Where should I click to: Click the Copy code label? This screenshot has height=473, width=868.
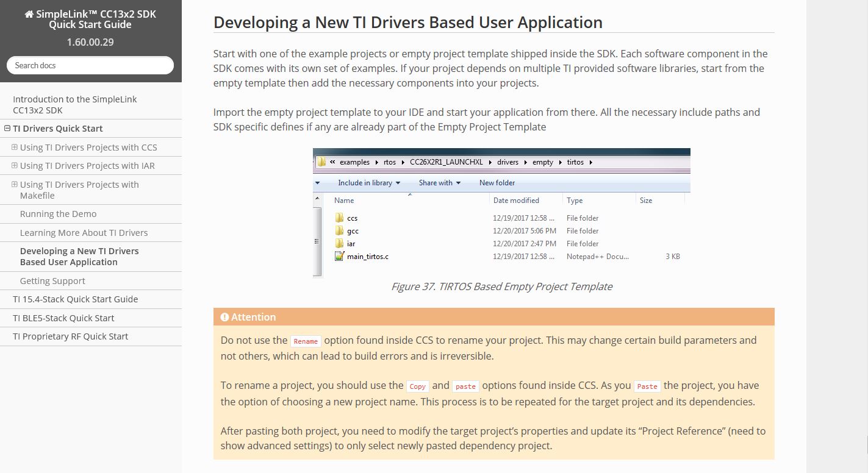click(418, 386)
